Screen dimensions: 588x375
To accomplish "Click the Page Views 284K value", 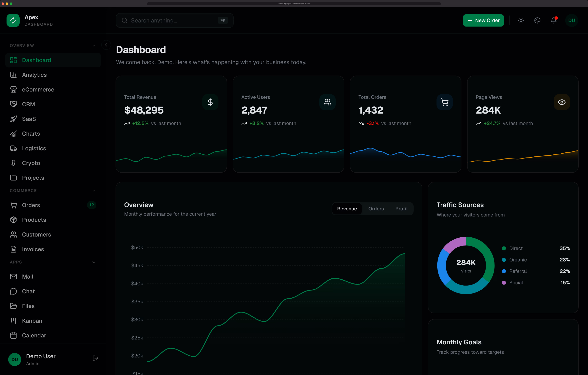I will [x=488, y=110].
